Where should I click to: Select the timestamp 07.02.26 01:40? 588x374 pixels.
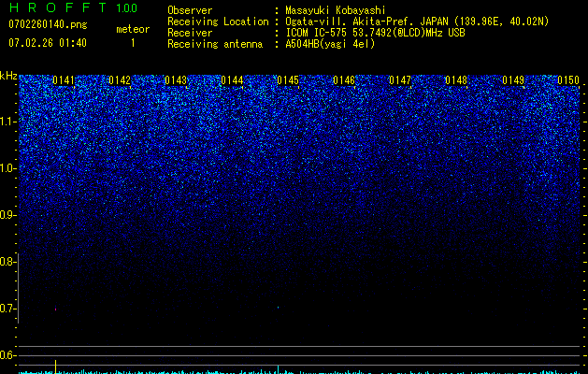coord(48,43)
